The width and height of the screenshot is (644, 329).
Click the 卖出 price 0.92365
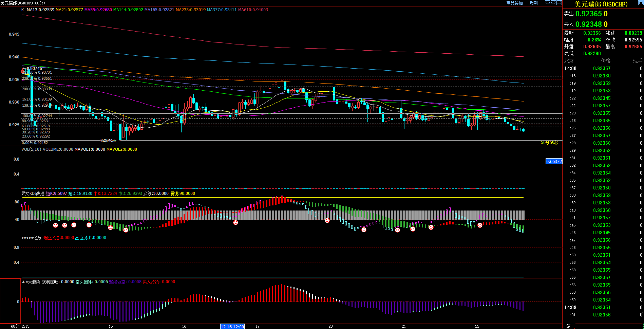coord(588,14)
